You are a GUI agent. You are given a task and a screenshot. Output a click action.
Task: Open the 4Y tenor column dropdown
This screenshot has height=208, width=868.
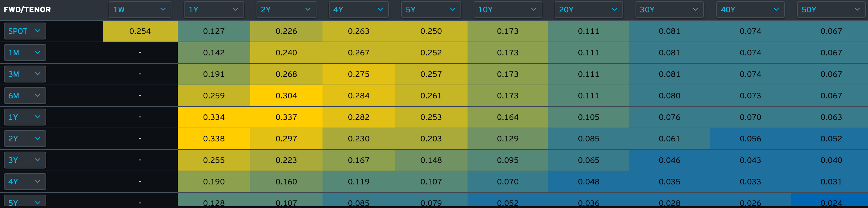(358, 10)
